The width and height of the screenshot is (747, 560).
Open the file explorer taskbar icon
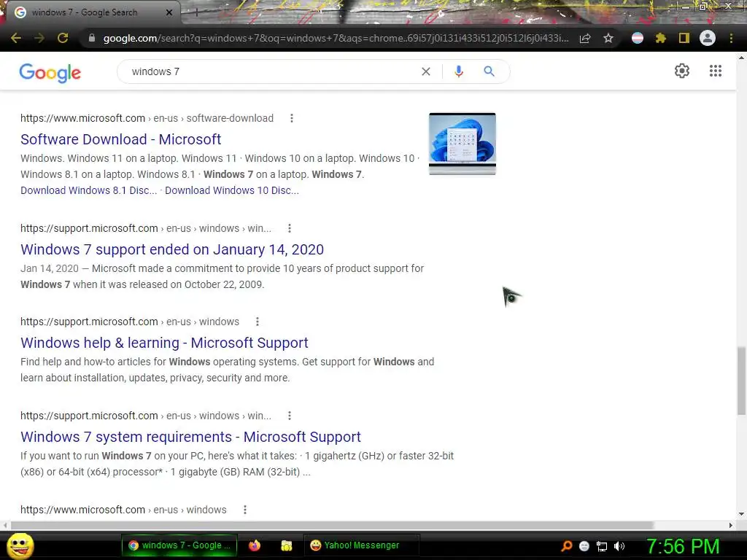click(286, 545)
